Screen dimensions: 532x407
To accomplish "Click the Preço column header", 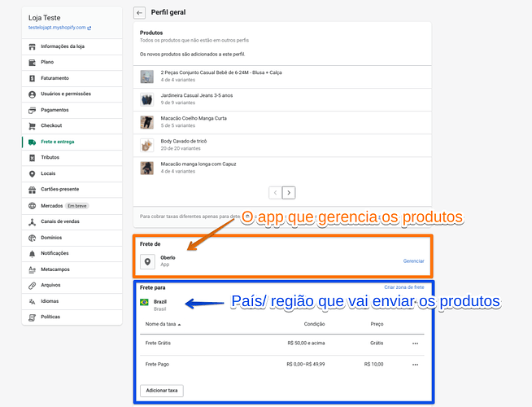I will tap(377, 324).
